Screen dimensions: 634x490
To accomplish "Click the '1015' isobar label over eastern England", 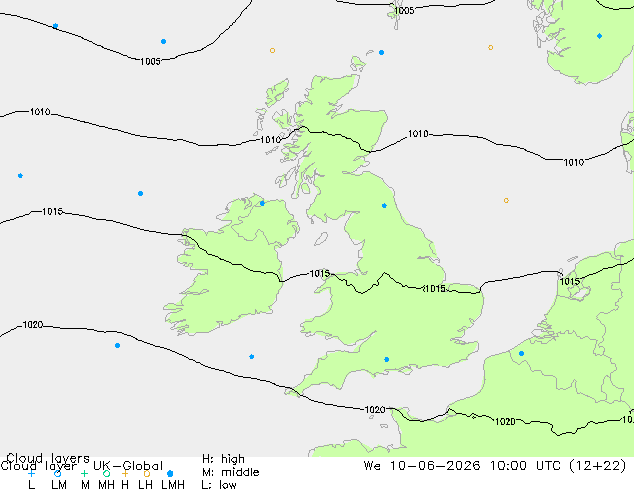I will [435, 289].
